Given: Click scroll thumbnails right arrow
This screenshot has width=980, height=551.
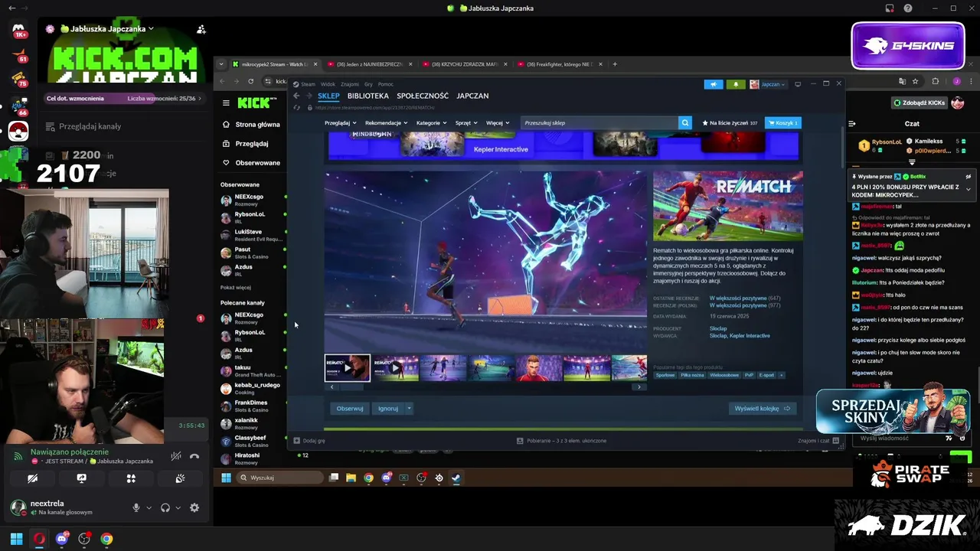Looking at the screenshot, I should 639,387.
